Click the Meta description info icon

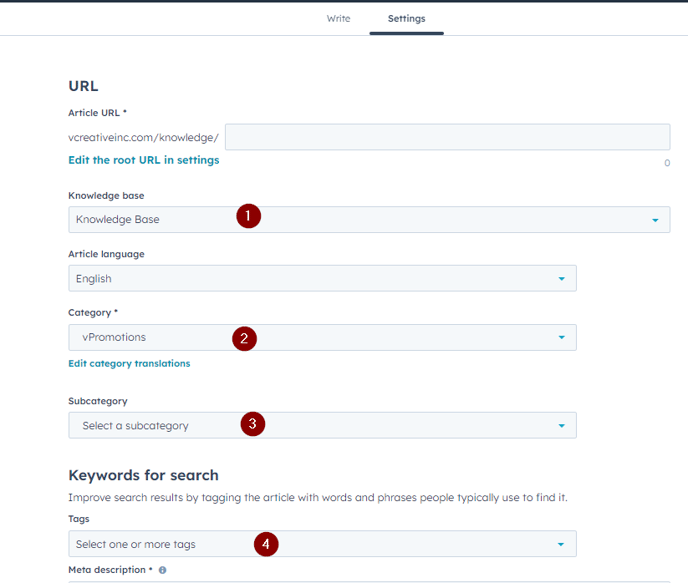pos(162,570)
